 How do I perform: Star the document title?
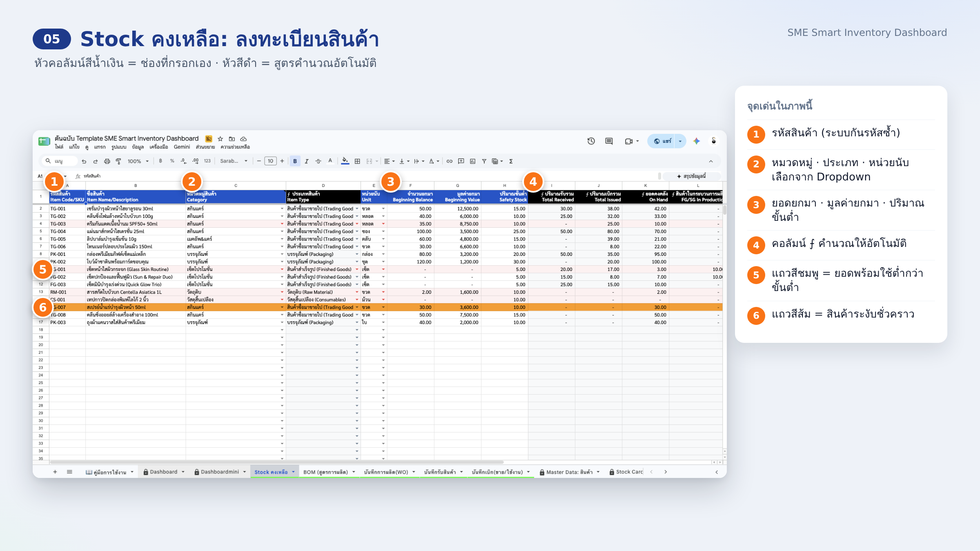pos(220,139)
